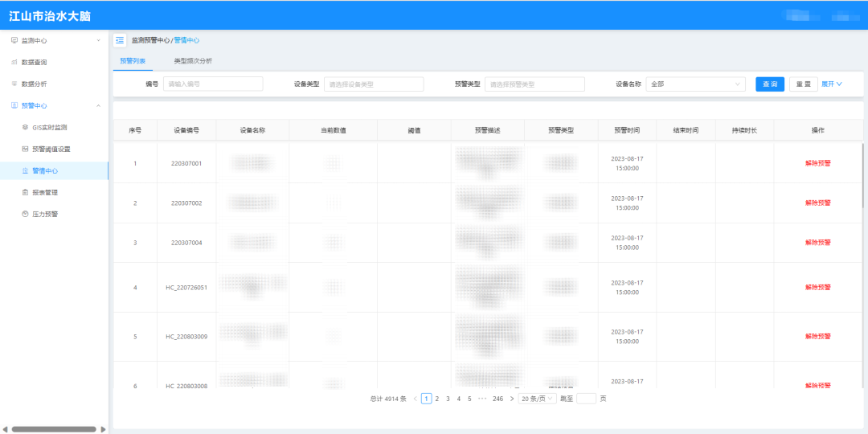Click 解除预警 for device HC_220803009
Screen dimensions: 868x434
(x=817, y=337)
